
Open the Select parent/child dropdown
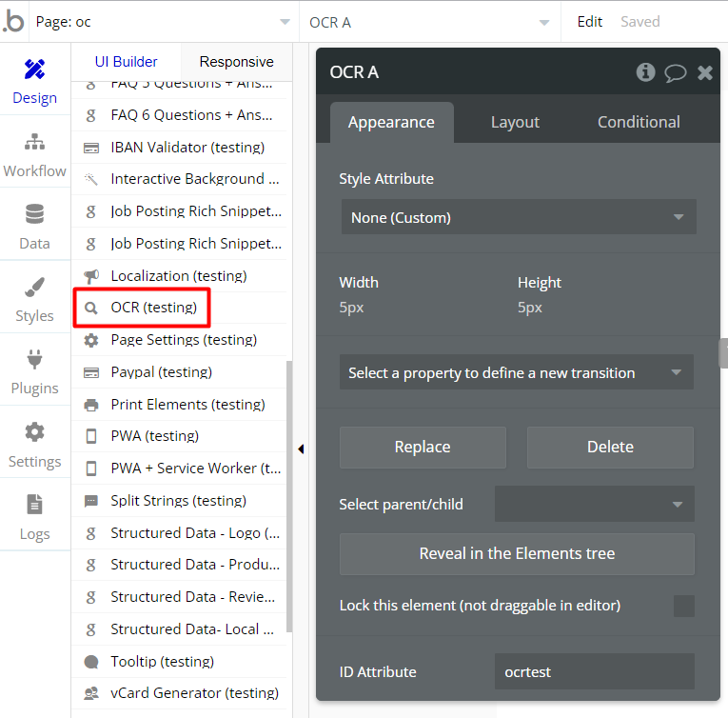(x=594, y=504)
